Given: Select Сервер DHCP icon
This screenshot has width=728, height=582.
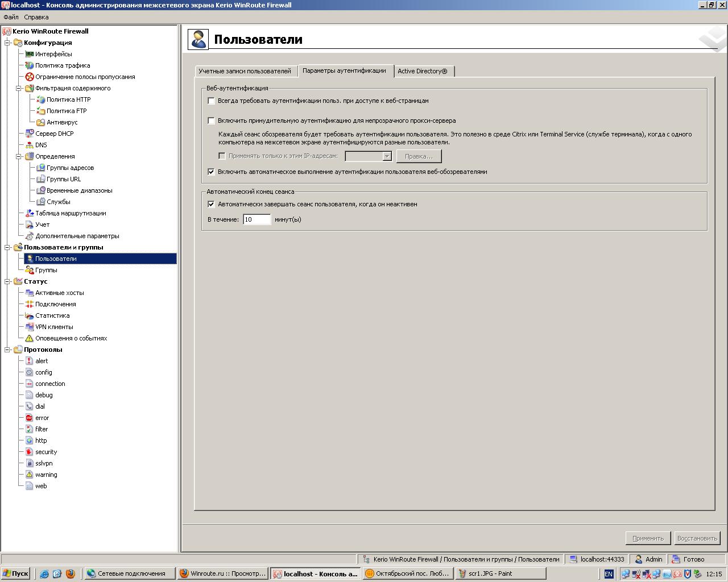Looking at the screenshot, I should [x=30, y=134].
